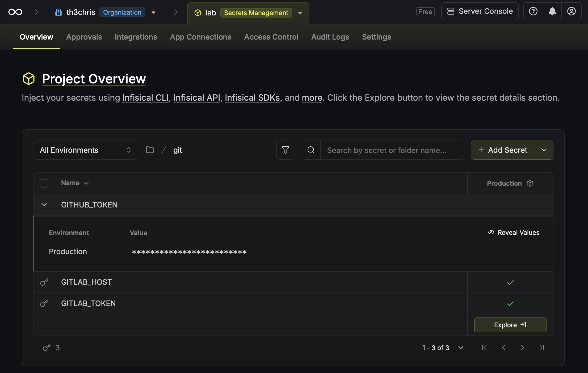Go to the previous page of results

(x=503, y=347)
